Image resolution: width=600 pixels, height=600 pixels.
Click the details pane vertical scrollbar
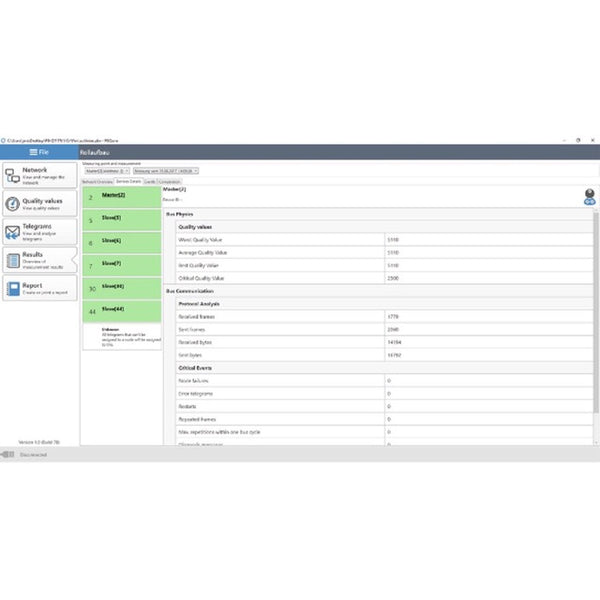point(596,312)
